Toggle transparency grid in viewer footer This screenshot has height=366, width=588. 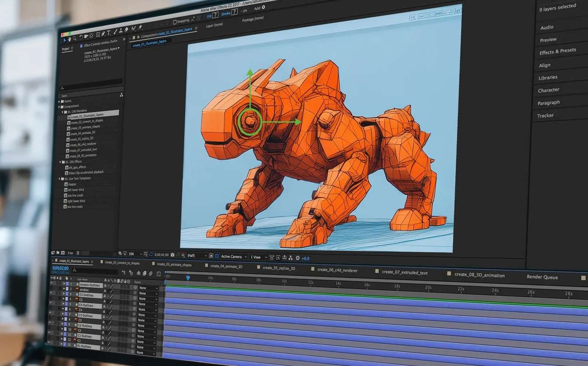[x=216, y=256]
